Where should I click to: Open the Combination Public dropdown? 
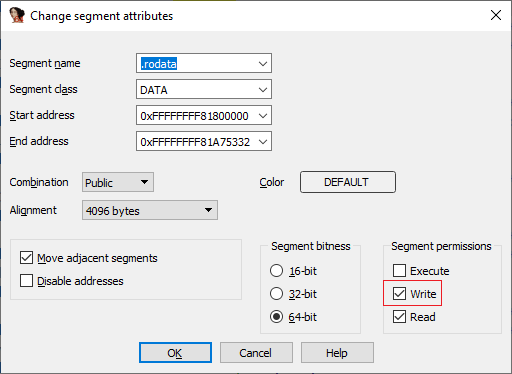118,182
